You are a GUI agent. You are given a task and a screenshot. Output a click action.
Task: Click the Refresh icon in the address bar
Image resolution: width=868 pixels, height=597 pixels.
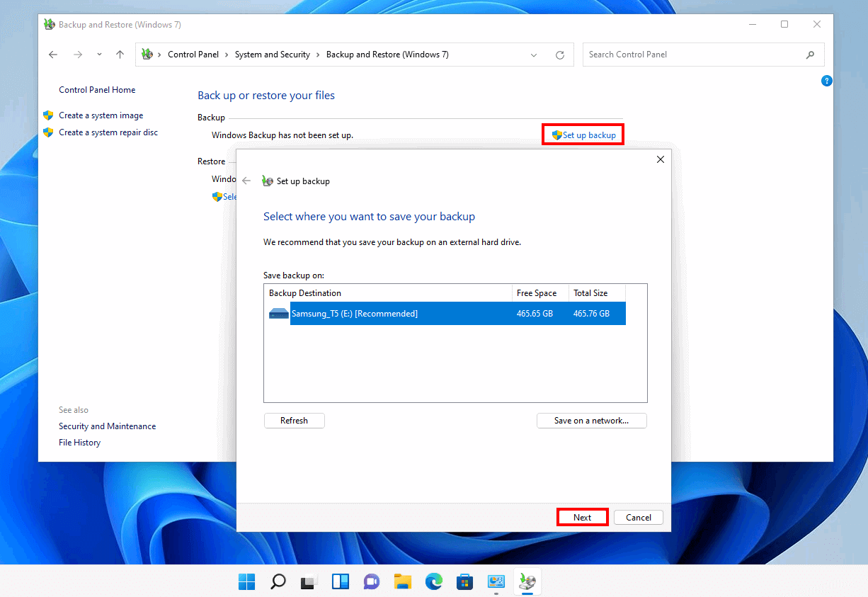click(x=559, y=55)
